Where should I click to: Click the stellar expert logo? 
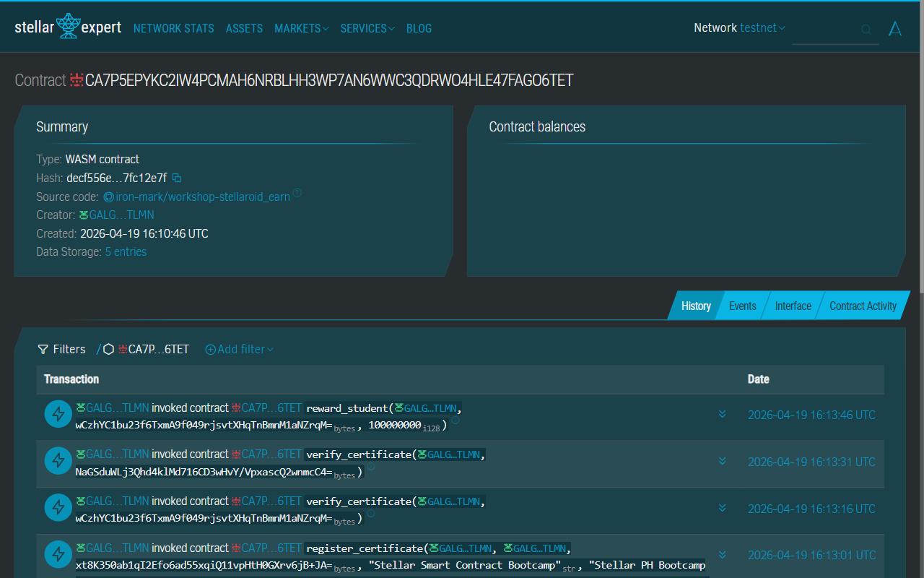click(x=68, y=27)
